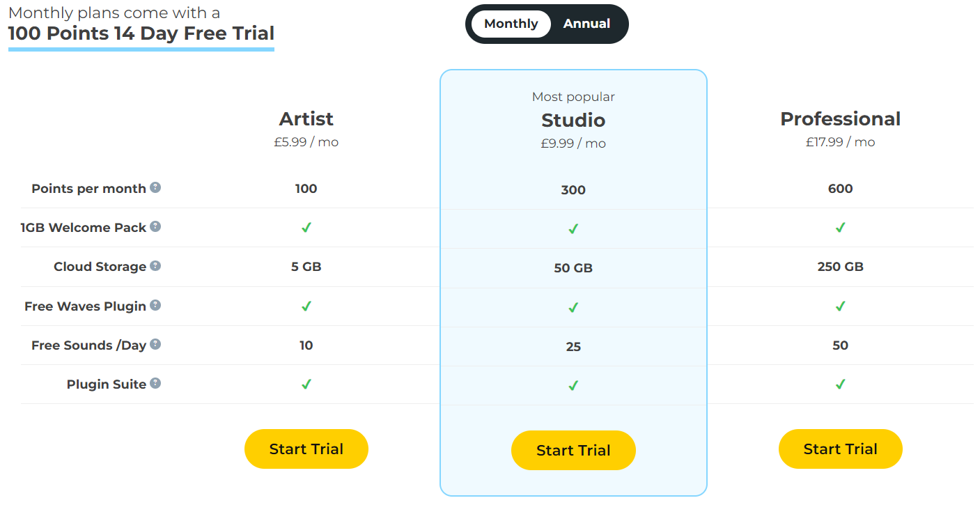Screen dimensions: 980x505
Task: Click Professional plan's Plugin Suite checkmark
Action: coord(841,384)
